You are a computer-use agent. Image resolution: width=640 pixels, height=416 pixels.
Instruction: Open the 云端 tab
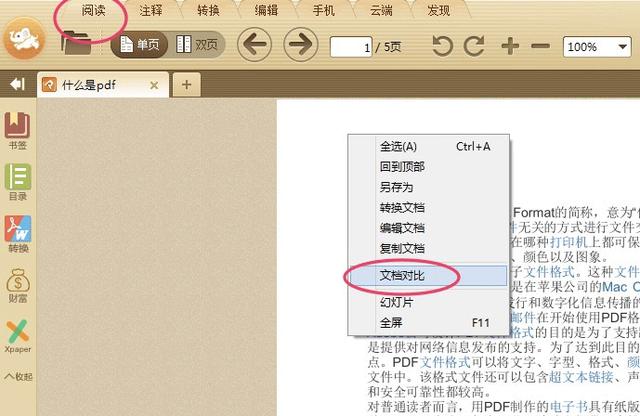(381, 10)
